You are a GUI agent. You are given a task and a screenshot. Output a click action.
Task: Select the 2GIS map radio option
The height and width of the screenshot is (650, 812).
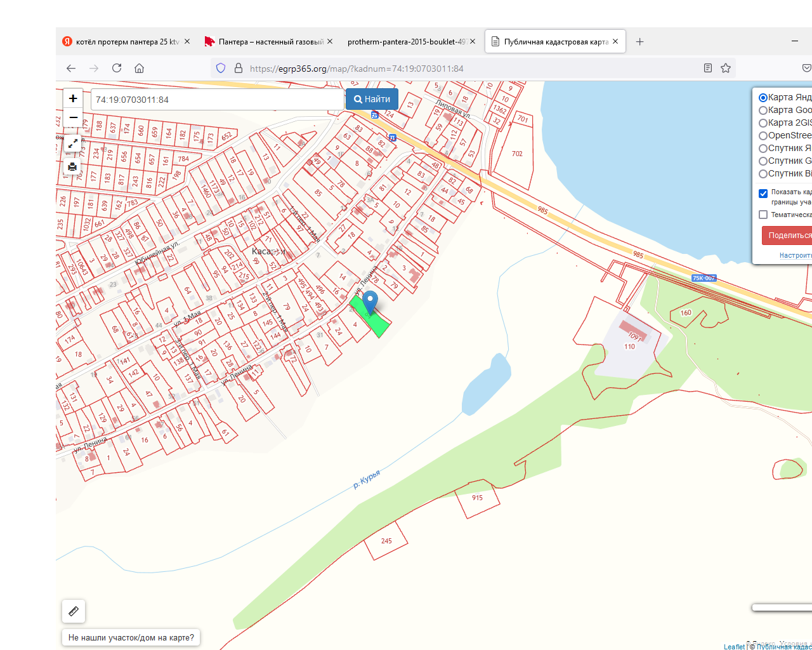tap(763, 123)
